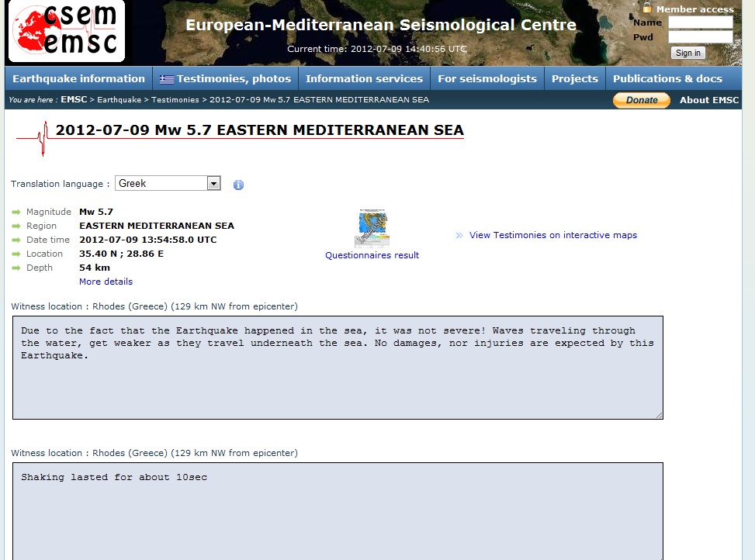Click the green arrow beside Magnitude
This screenshot has width=755, height=560.
click(16, 212)
